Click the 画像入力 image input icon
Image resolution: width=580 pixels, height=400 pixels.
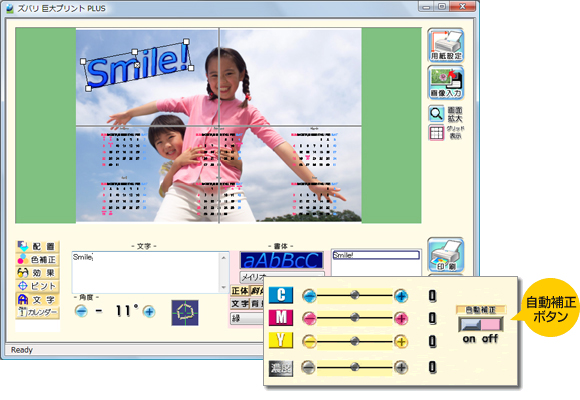(x=446, y=83)
